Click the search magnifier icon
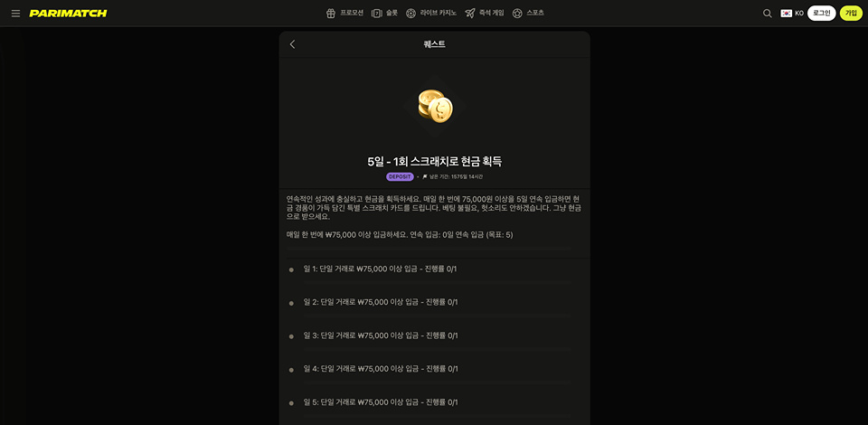Screen dimensions: 868x425 pyautogui.click(x=768, y=14)
